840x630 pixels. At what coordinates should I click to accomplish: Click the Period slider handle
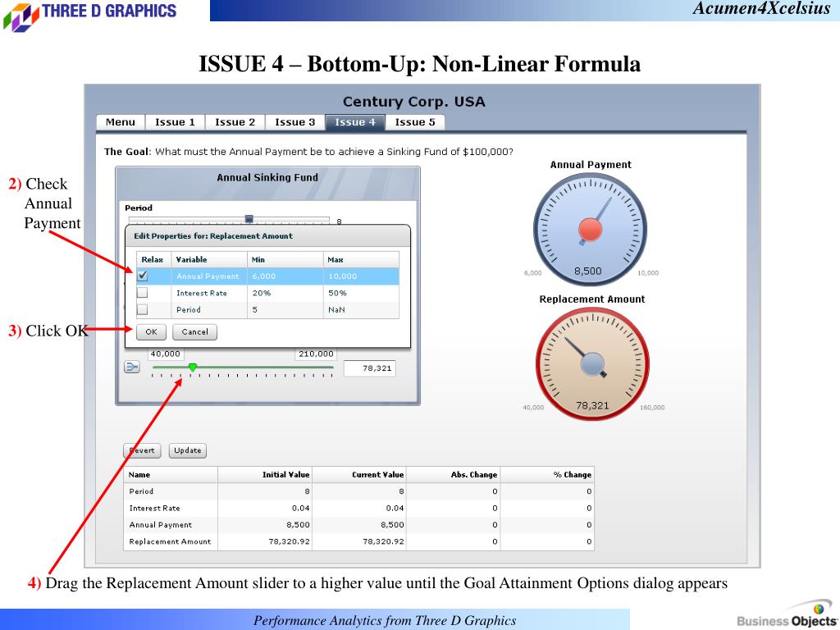[x=249, y=218]
